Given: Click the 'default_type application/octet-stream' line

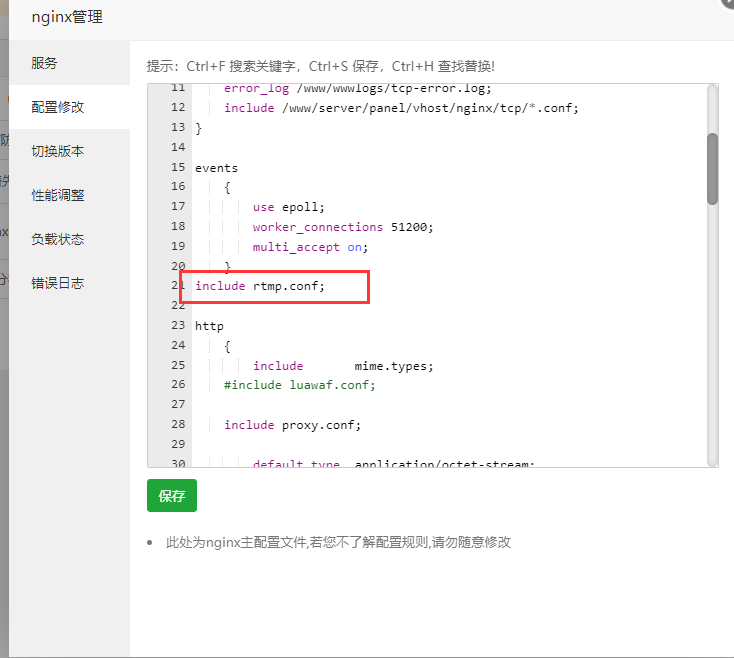Looking at the screenshot, I should pyautogui.click(x=393, y=463).
